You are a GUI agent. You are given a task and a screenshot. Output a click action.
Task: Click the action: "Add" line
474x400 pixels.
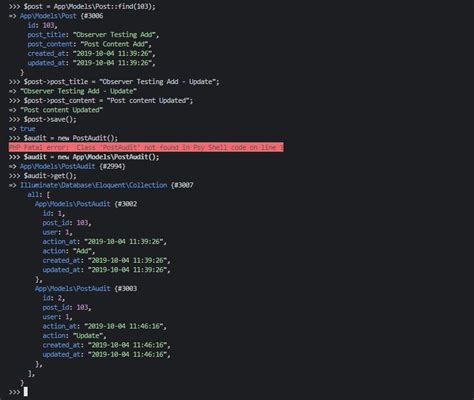pos(69,251)
